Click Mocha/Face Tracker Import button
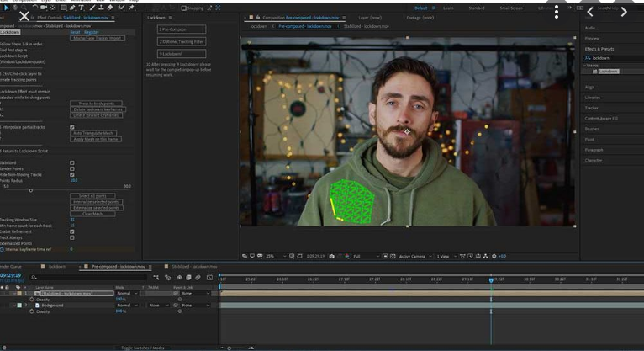This screenshot has height=351, width=644. click(x=97, y=38)
